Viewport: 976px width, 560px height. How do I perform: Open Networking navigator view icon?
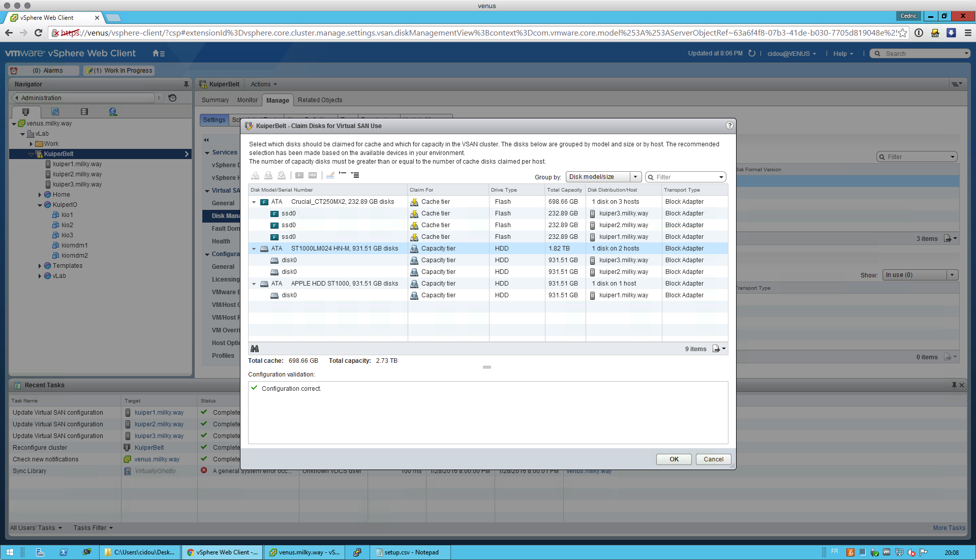click(x=113, y=112)
